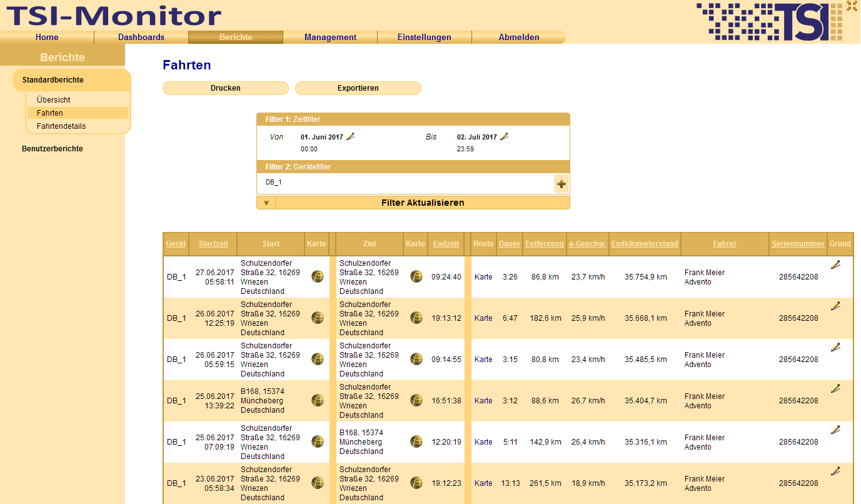Open destination map globe for 26.06.2017 12:25:19 trip

pyautogui.click(x=416, y=318)
